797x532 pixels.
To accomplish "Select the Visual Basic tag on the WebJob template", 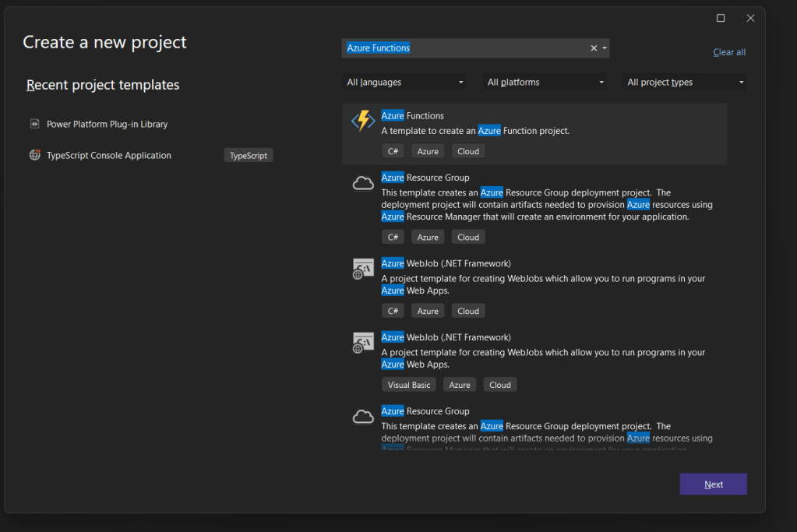I will coord(408,384).
